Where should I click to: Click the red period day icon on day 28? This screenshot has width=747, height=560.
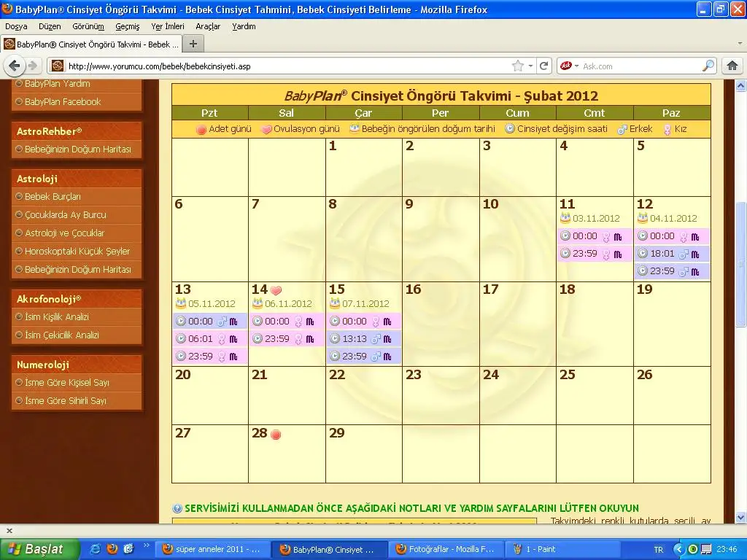[275, 434]
